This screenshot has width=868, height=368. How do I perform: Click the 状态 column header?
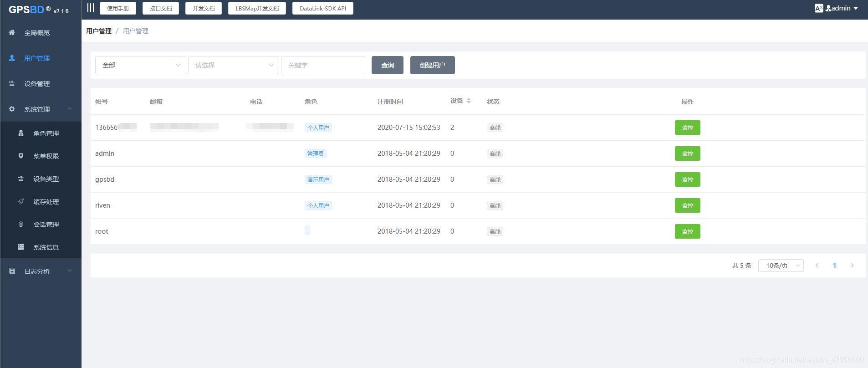[493, 102]
